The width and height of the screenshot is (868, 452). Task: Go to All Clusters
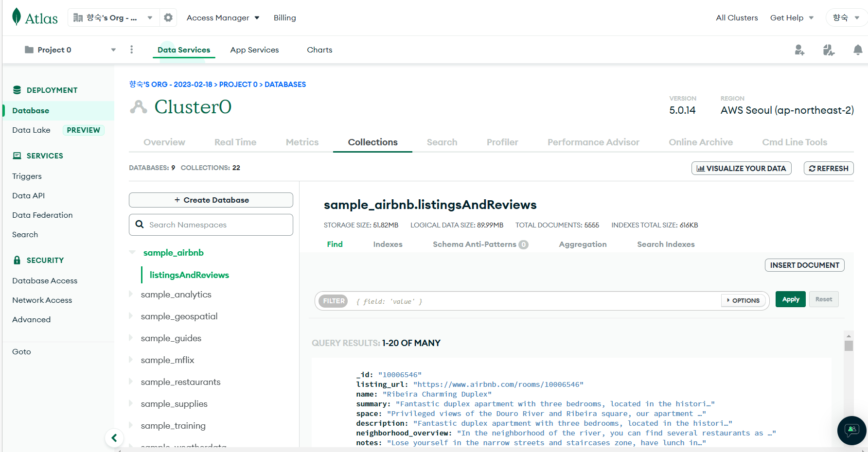(737, 17)
